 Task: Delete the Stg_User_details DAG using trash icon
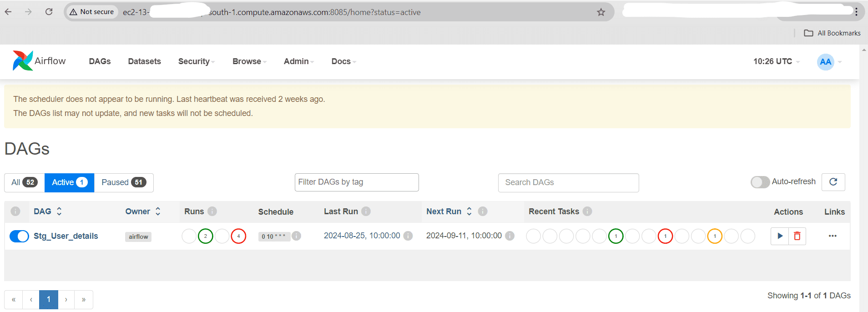pos(797,236)
